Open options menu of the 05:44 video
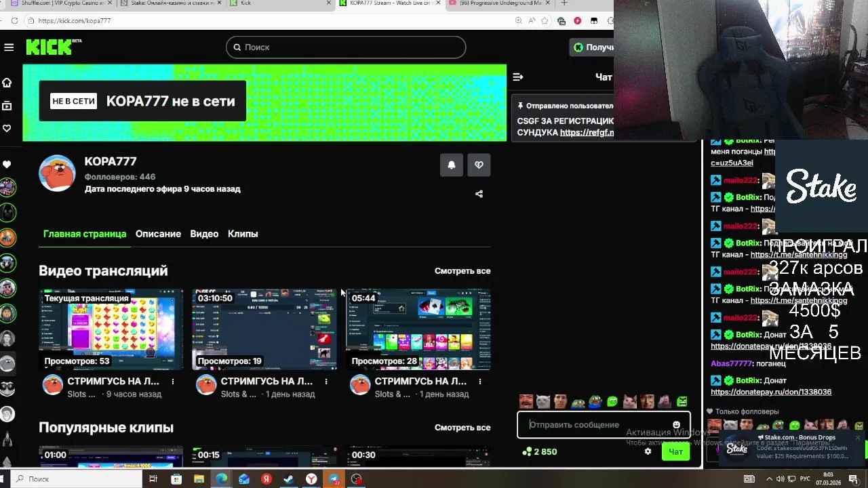868x488 pixels. 480,382
